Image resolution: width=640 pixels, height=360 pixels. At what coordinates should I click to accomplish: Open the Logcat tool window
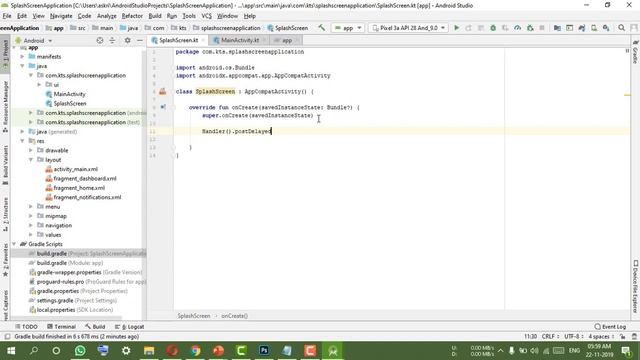click(x=129, y=327)
